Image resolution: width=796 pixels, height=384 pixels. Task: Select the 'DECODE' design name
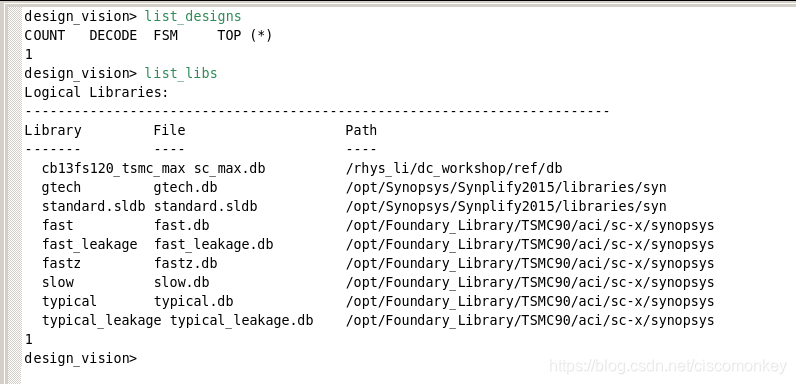pos(113,36)
